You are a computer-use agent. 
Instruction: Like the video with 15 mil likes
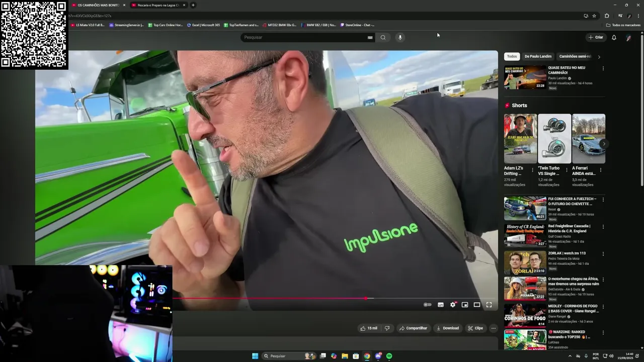click(368, 328)
